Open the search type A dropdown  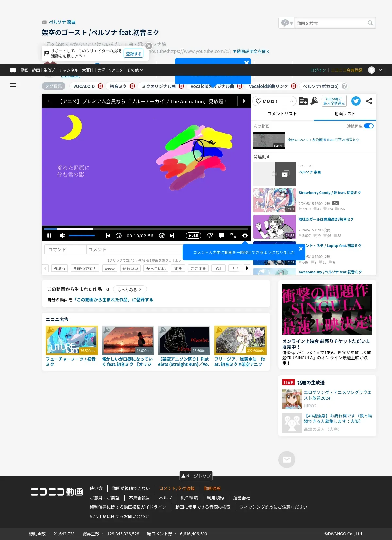pyautogui.click(x=287, y=23)
